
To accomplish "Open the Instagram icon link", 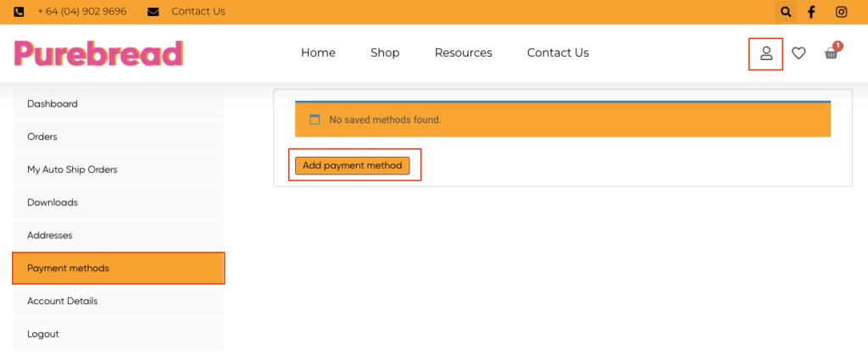I will point(842,12).
